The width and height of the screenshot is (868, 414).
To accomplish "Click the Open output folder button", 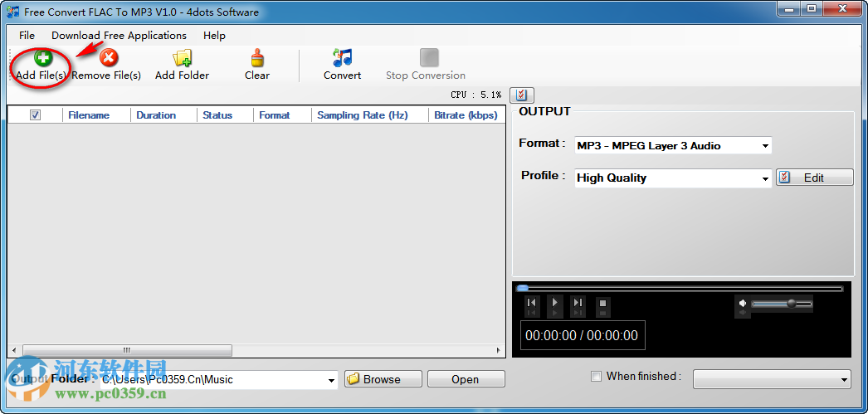I will click(466, 379).
